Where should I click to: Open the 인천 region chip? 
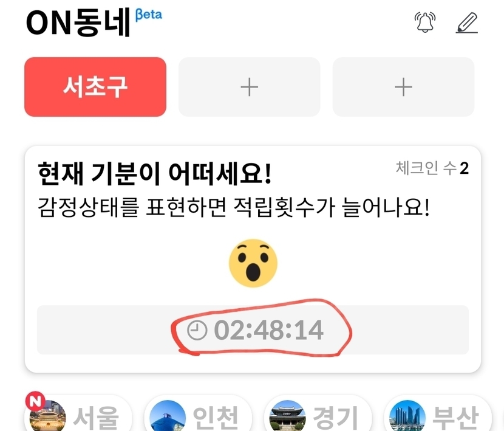tap(198, 415)
